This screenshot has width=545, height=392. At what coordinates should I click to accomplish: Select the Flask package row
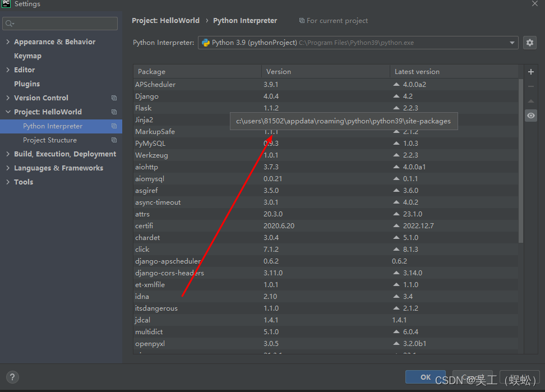[x=326, y=108]
